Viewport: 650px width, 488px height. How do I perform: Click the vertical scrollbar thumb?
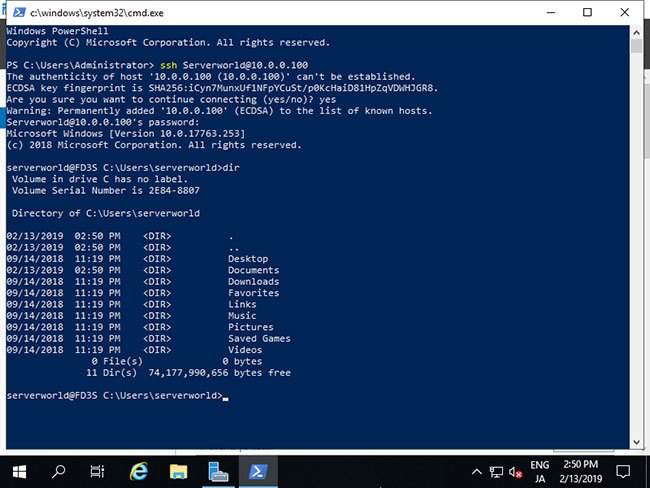636,46
